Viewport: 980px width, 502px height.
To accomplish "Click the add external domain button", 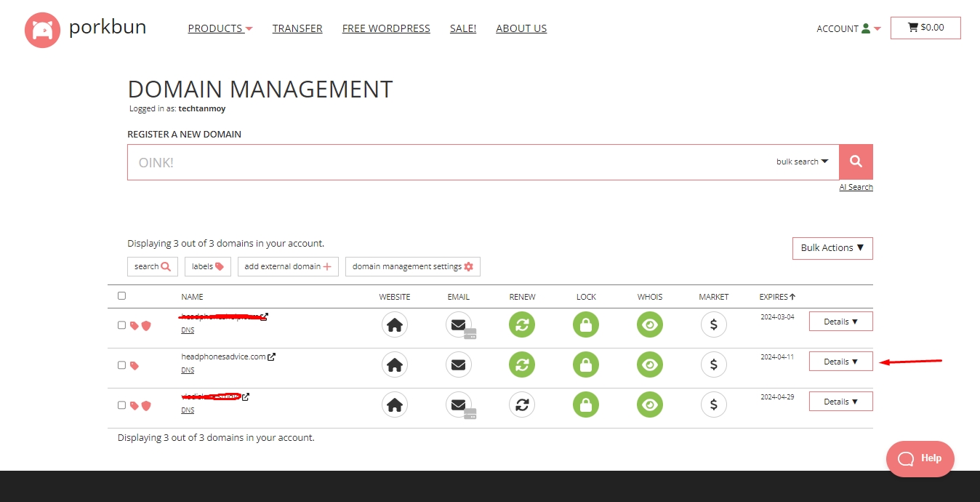I will pos(287,266).
